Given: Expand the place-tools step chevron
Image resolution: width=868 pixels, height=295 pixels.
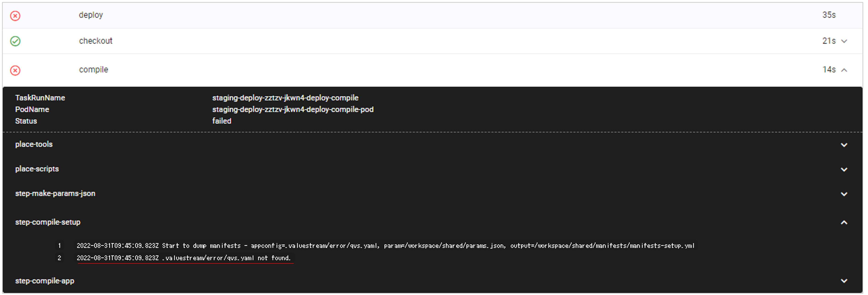Looking at the screenshot, I should tap(844, 145).
